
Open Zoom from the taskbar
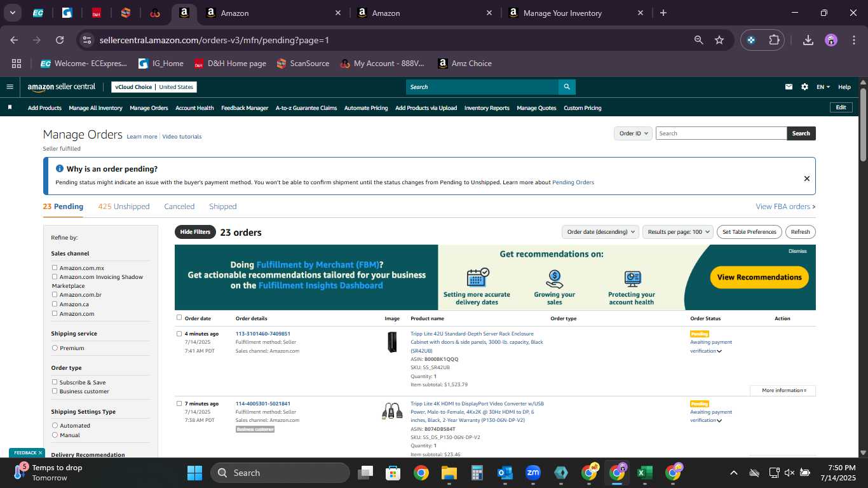533,473
